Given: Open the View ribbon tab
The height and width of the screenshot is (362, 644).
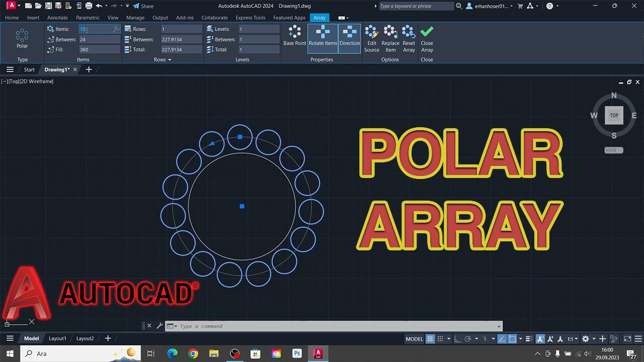Looking at the screenshot, I should click(x=113, y=18).
